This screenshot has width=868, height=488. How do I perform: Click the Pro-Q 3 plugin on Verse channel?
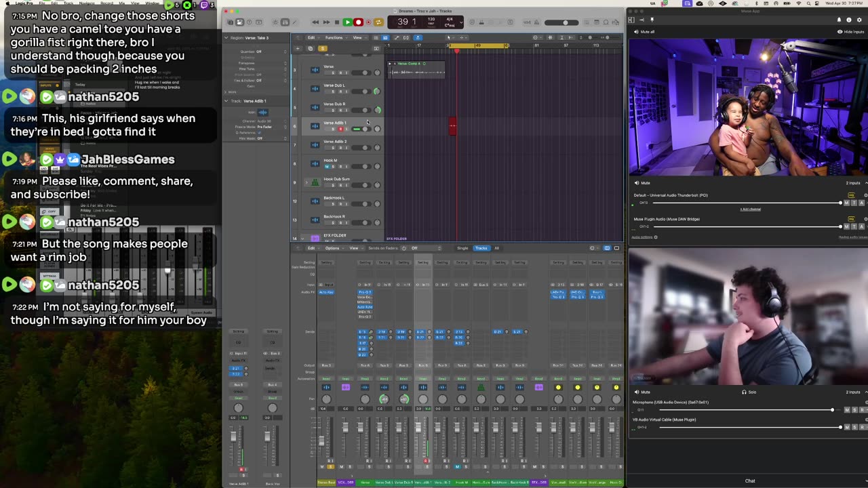tap(365, 292)
